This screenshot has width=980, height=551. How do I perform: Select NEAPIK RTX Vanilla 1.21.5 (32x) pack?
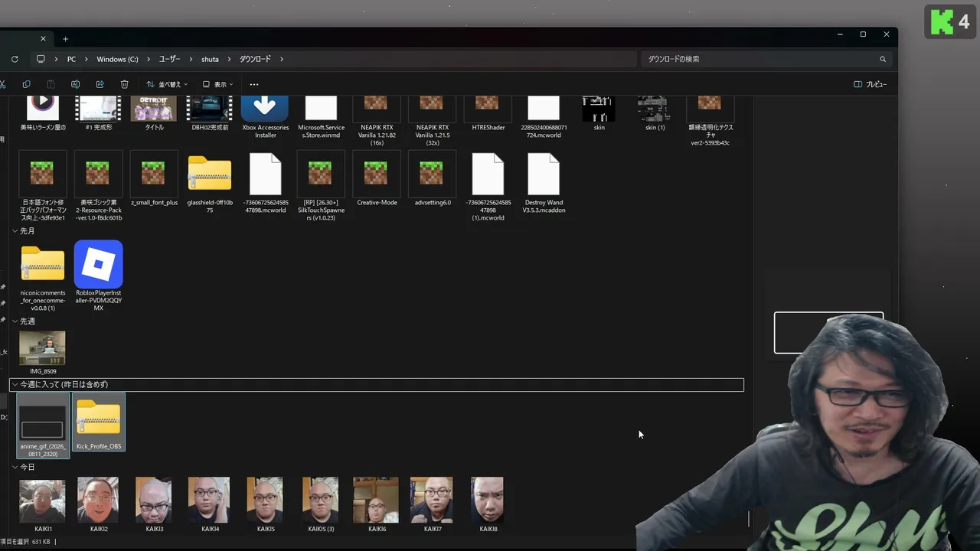(x=432, y=121)
